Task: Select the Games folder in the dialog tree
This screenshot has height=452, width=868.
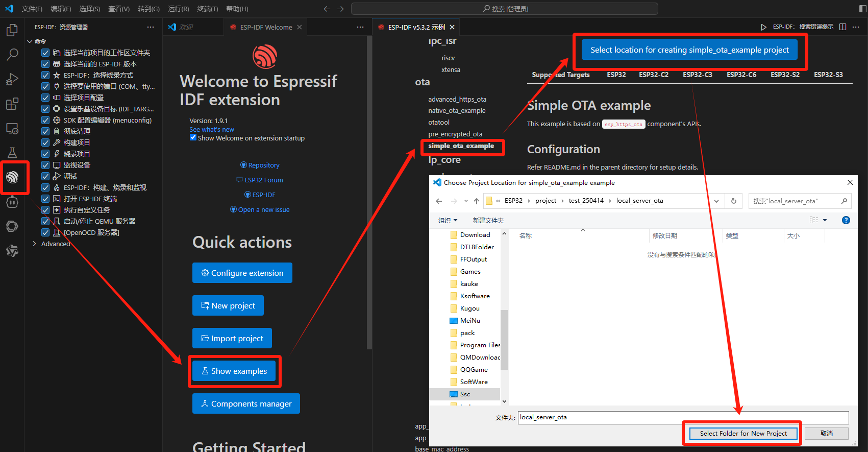Action: (470, 272)
